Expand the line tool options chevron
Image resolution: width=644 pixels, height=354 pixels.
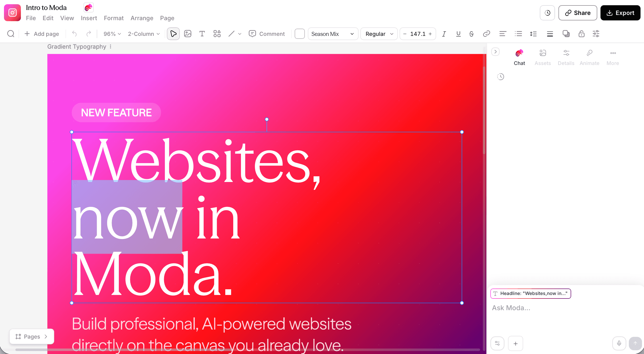pos(239,34)
